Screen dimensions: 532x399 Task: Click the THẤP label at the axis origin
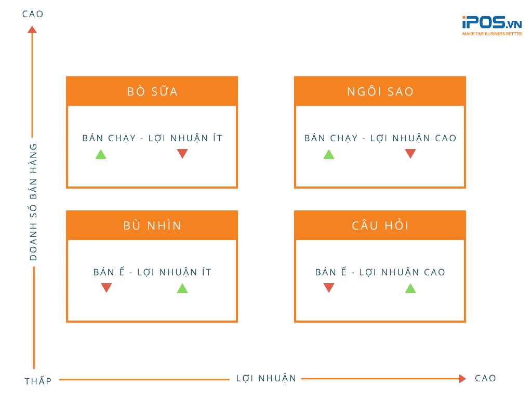click(38, 381)
